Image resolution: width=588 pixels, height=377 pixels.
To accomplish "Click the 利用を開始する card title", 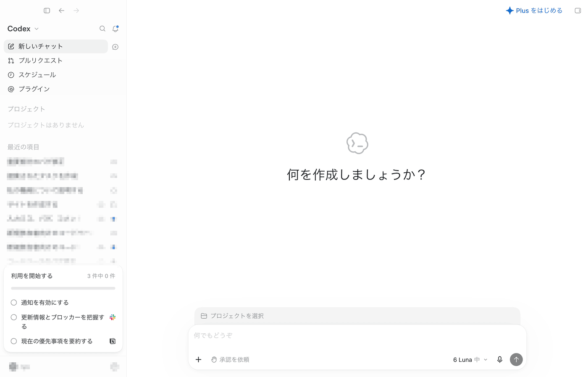I will click(x=32, y=276).
